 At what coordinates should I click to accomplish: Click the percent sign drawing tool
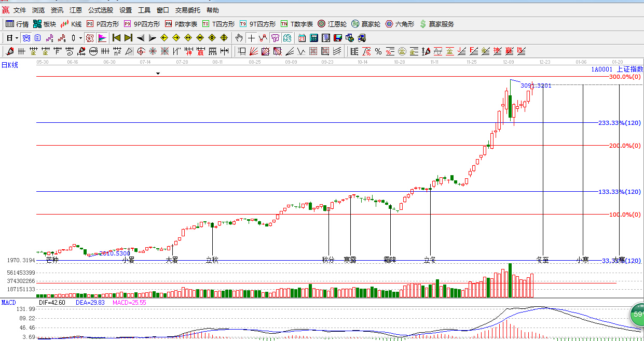point(378,51)
